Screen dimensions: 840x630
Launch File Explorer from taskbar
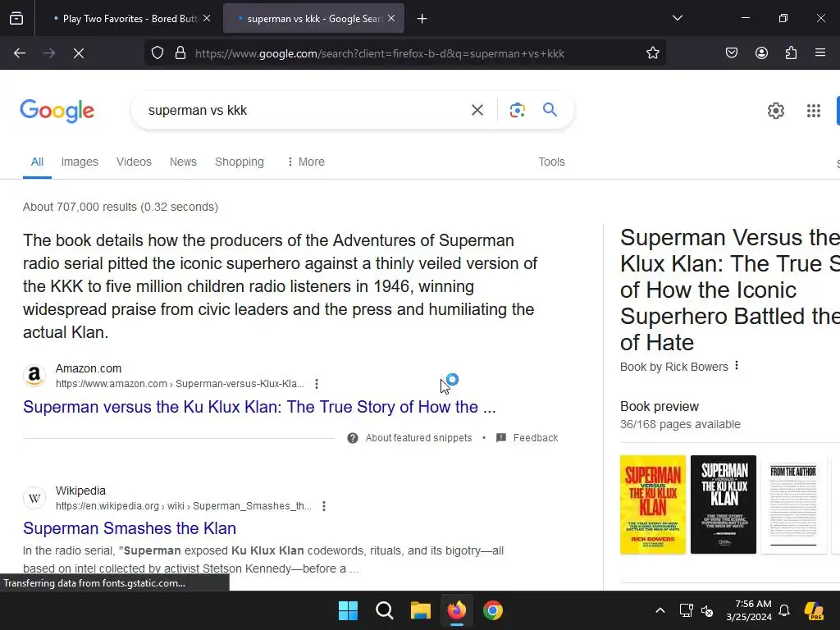point(421,610)
